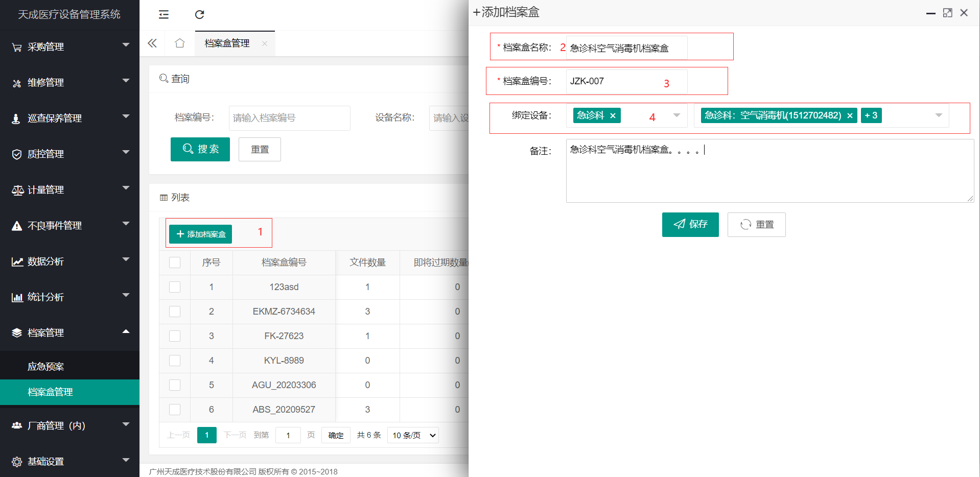Image resolution: width=980 pixels, height=477 pixels.
Task: Open the 应急预案 submenu item
Action: [69, 367]
